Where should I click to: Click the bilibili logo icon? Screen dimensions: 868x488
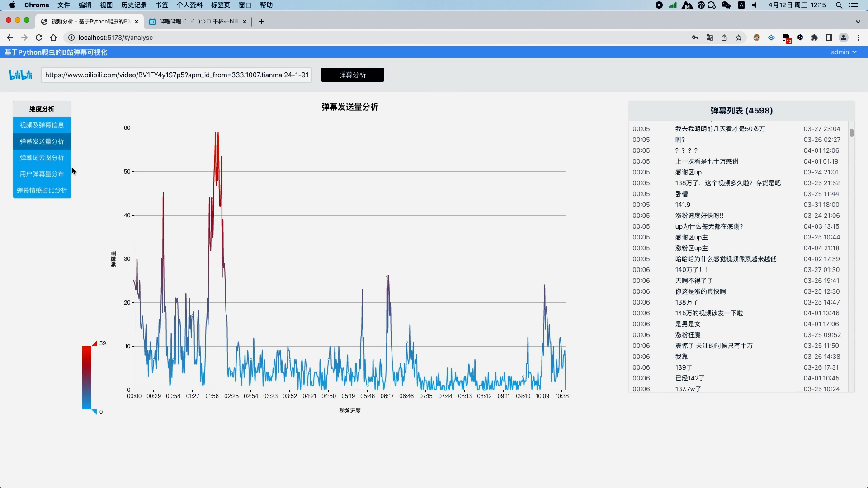point(20,75)
